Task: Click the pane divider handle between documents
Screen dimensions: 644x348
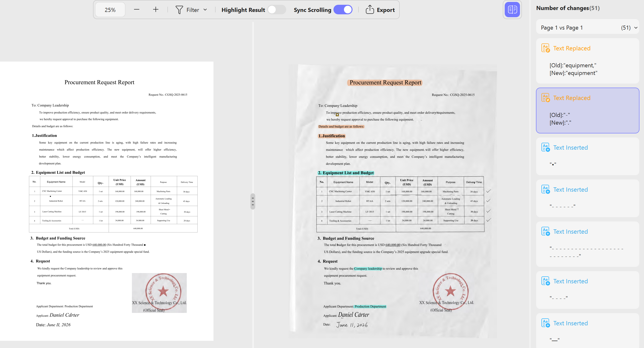Action: [x=253, y=201]
